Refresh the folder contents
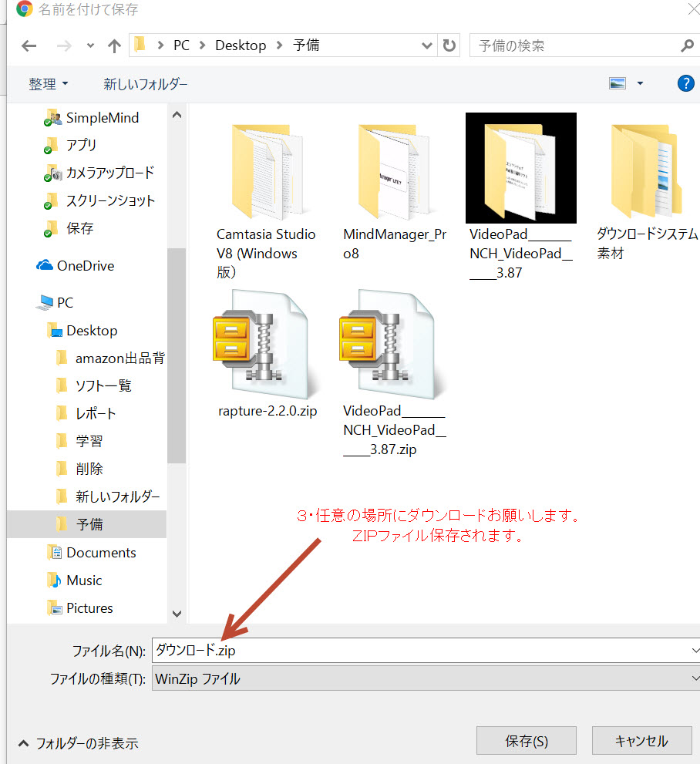Viewport: 700px width, 764px height. tap(449, 45)
